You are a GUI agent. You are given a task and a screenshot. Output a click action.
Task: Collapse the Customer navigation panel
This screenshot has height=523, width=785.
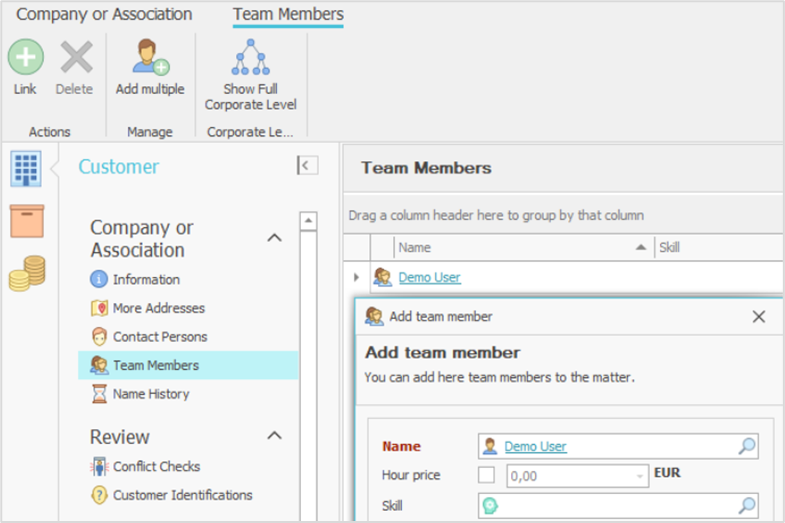pos(307,166)
